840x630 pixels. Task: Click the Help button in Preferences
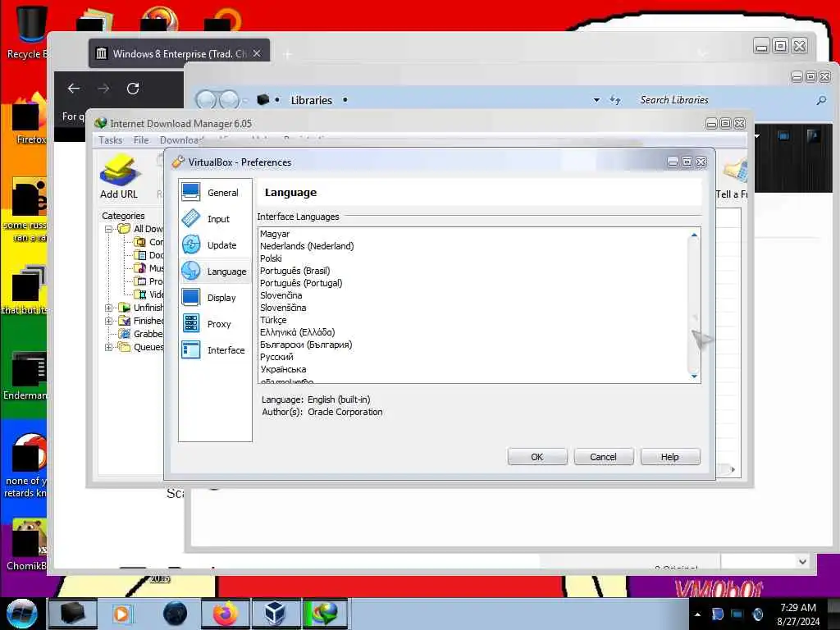tap(669, 457)
